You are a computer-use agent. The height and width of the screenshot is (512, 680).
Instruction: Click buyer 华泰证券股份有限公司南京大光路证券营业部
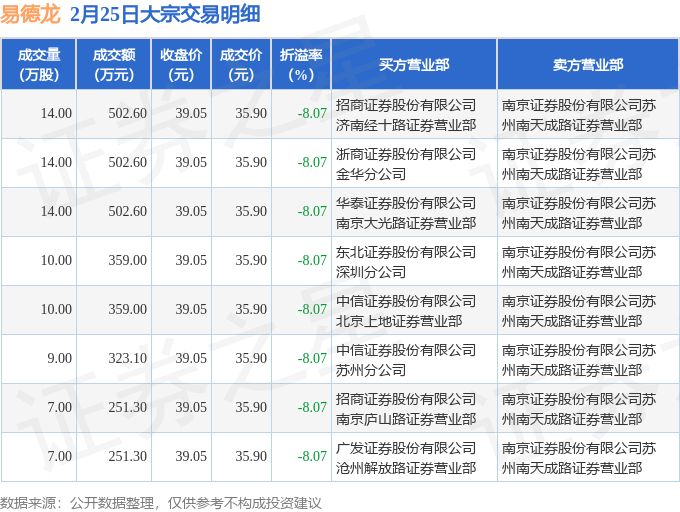[x=406, y=213]
